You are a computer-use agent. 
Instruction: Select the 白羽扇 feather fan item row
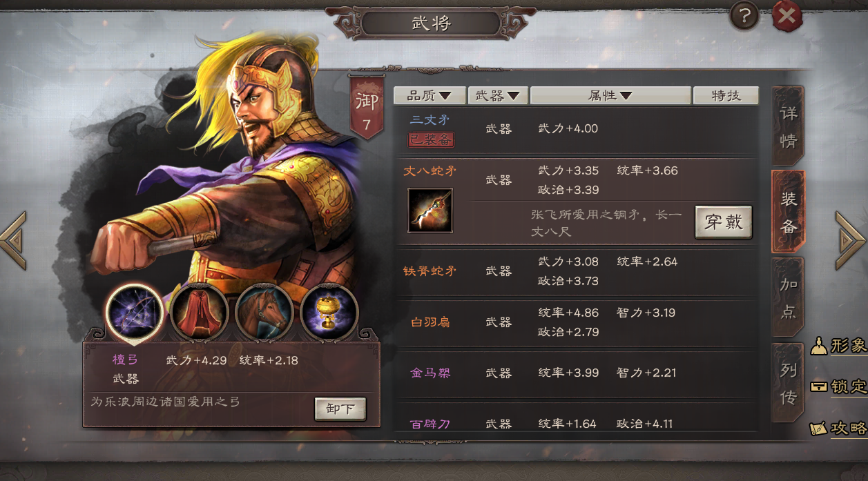click(x=575, y=322)
